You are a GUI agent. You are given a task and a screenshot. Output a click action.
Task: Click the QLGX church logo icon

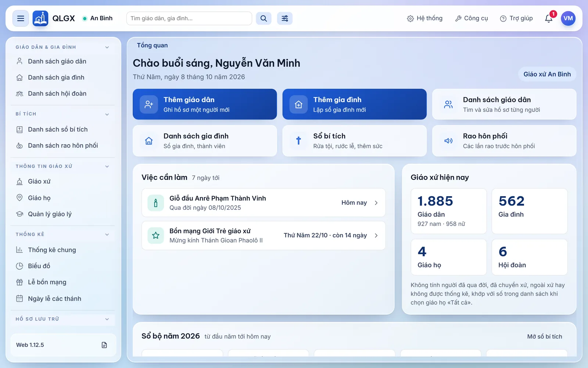[x=40, y=18]
